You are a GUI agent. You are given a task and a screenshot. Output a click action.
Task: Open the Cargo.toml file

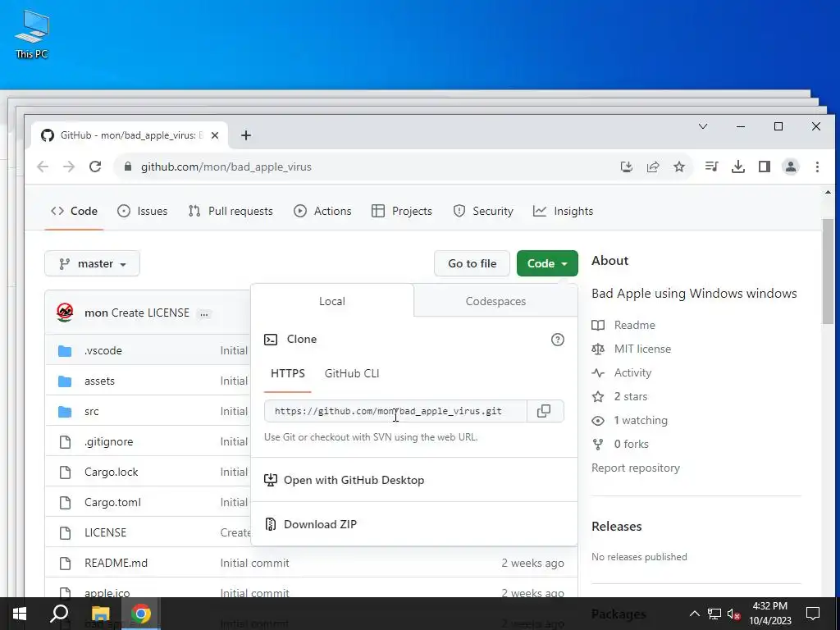(x=112, y=503)
